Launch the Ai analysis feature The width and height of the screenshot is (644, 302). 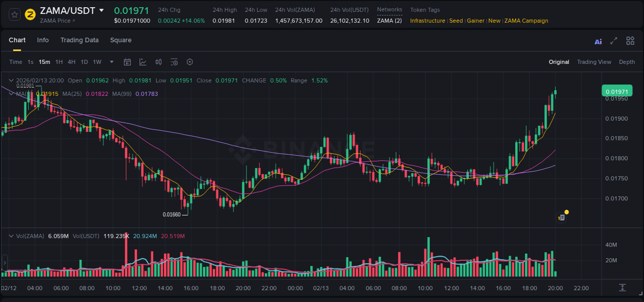tap(598, 40)
